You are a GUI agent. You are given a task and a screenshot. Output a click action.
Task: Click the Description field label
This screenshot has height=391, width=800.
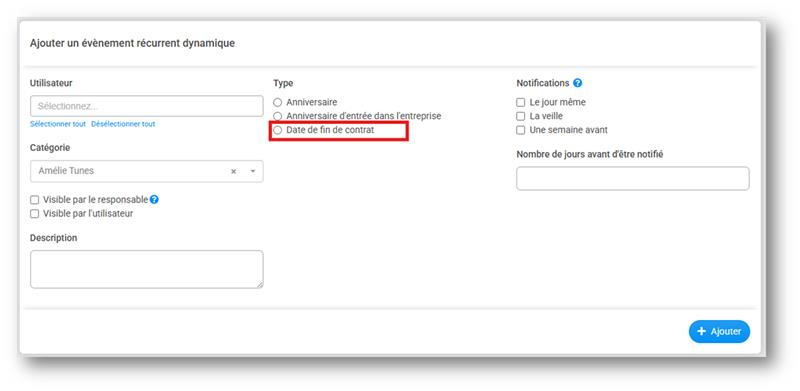[x=54, y=238]
